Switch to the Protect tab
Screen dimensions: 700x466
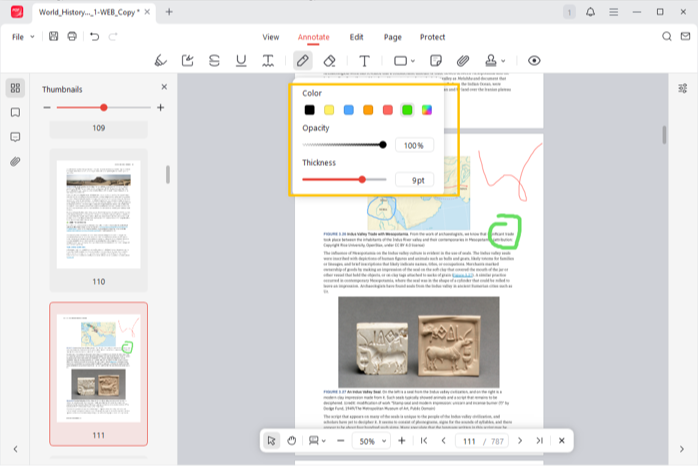click(432, 37)
